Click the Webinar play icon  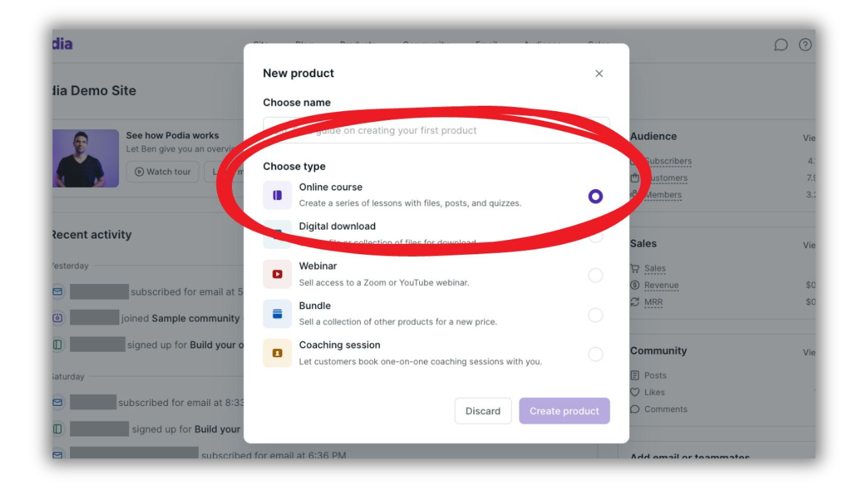click(277, 274)
